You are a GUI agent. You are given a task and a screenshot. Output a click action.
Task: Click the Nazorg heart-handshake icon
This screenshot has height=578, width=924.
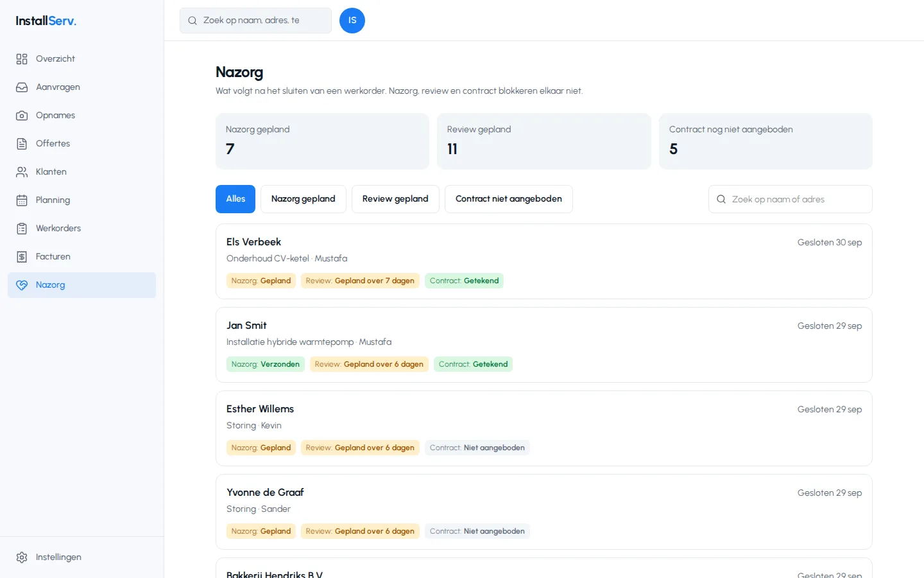[x=22, y=285]
